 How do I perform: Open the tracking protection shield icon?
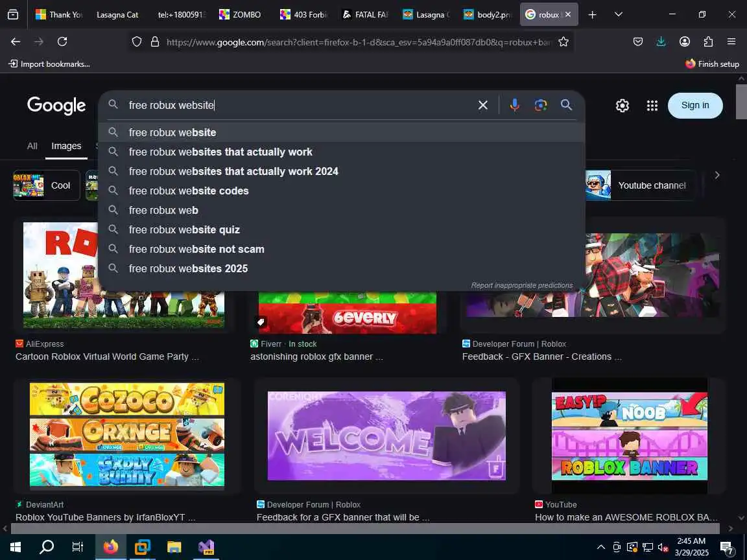pos(137,42)
